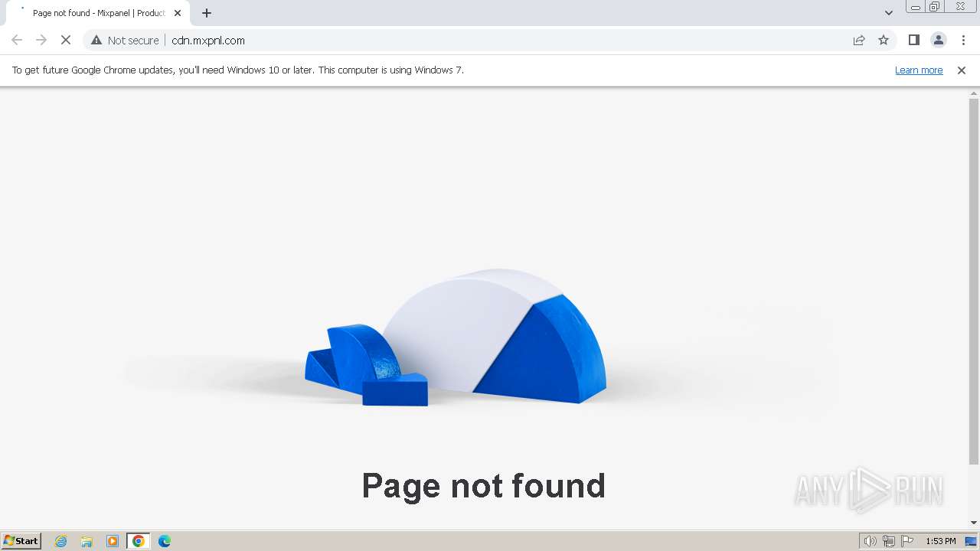Click the Show desktop button

point(971,541)
